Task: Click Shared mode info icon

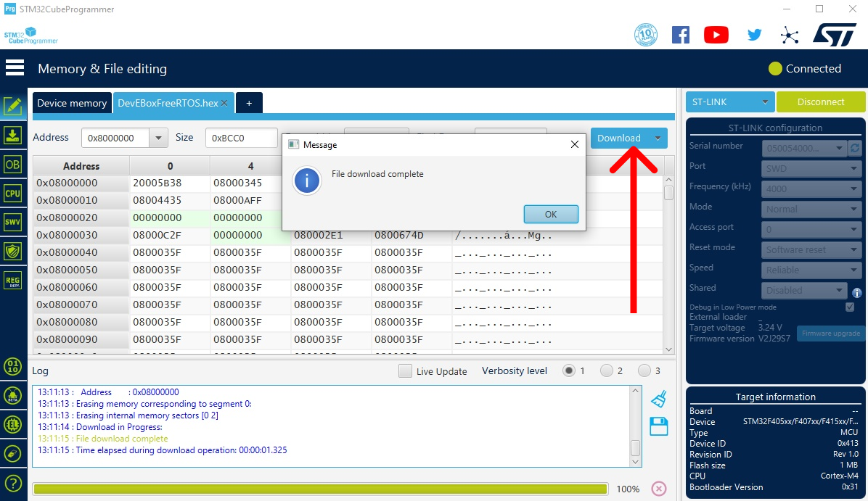Action: click(x=856, y=292)
